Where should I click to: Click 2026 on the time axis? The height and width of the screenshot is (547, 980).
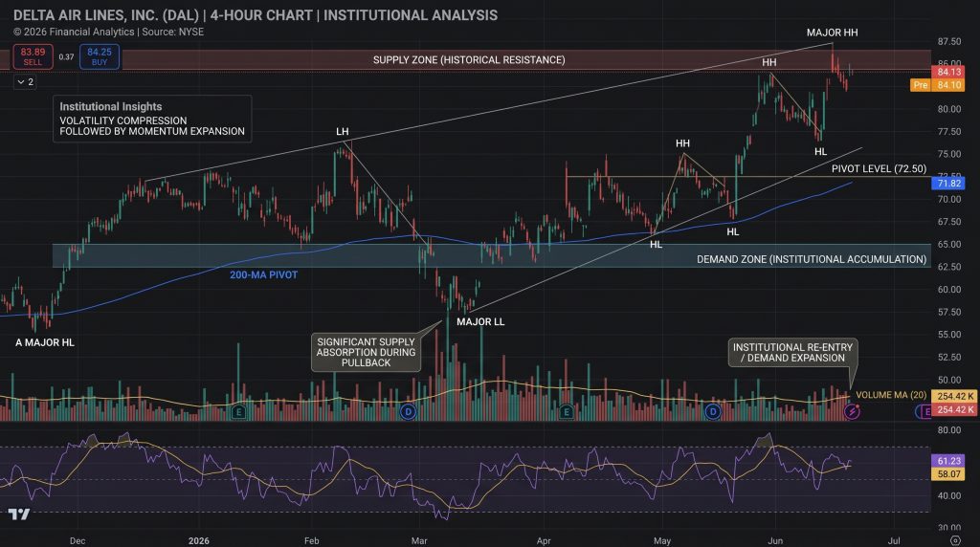click(199, 540)
